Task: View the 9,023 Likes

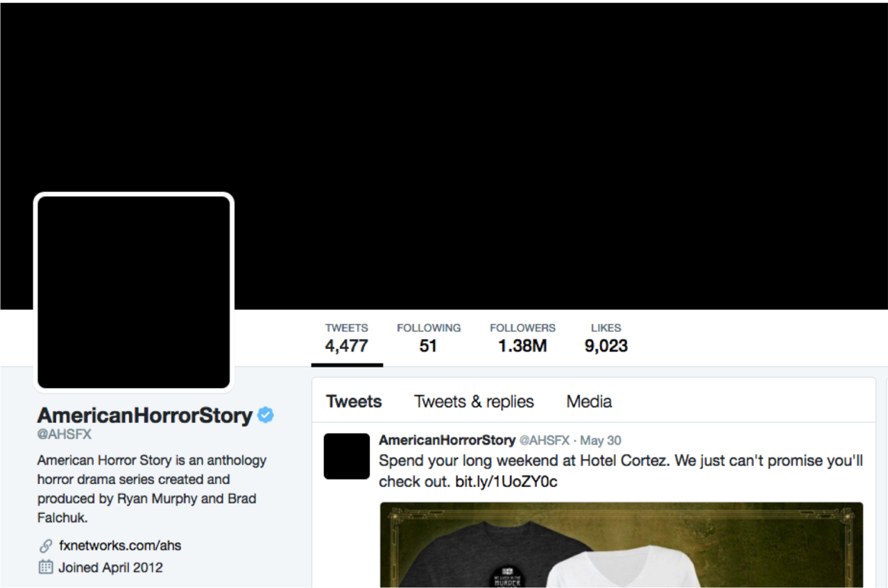Action: pyautogui.click(x=606, y=338)
